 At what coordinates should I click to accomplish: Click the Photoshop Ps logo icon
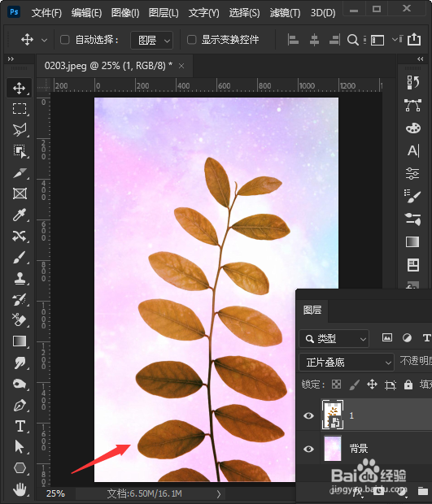(14, 12)
